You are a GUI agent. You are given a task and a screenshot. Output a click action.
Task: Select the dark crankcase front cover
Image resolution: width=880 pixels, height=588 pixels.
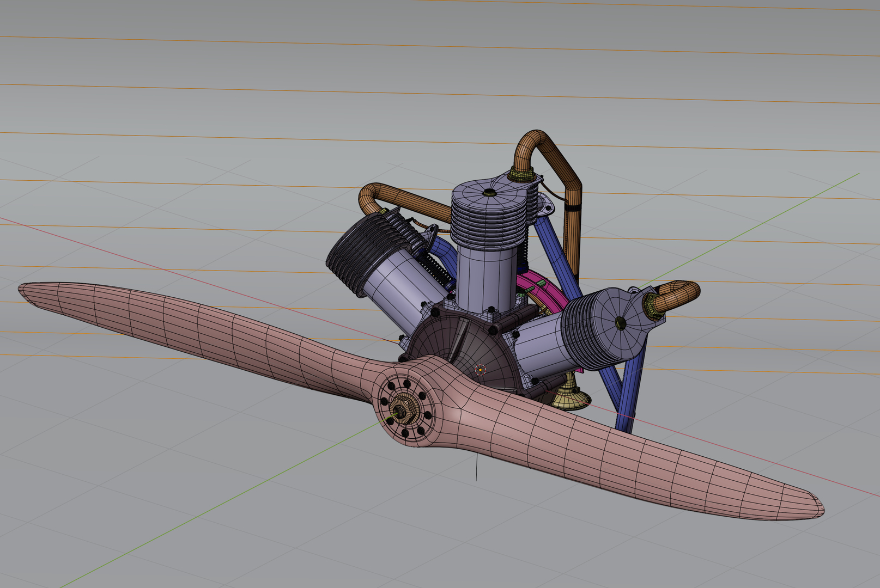pyautogui.click(x=463, y=348)
